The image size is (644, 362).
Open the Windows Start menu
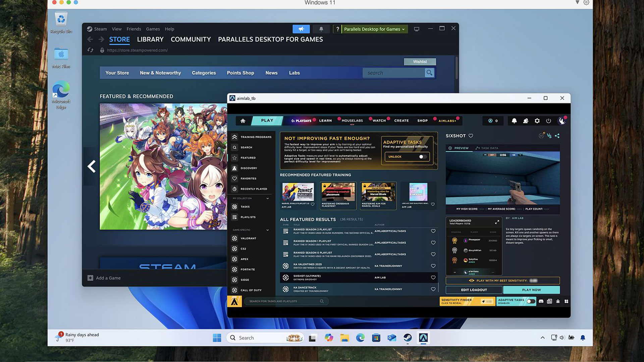[x=217, y=338]
